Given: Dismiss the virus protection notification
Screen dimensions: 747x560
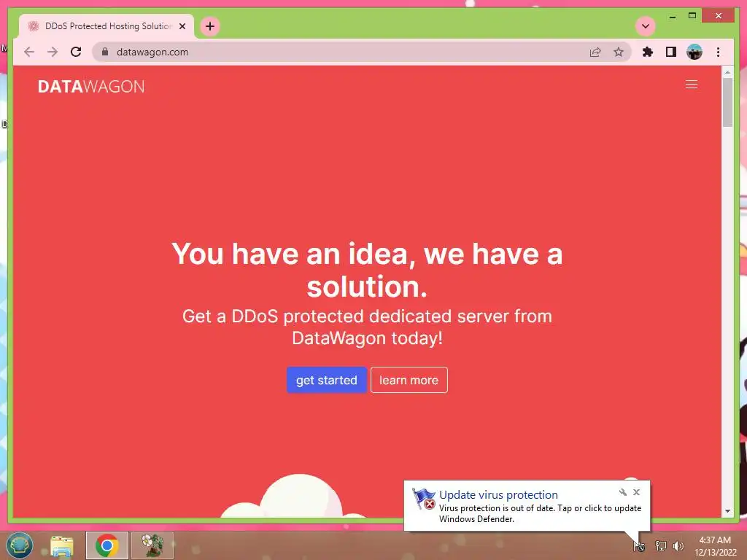Looking at the screenshot, I should [636, 492].
